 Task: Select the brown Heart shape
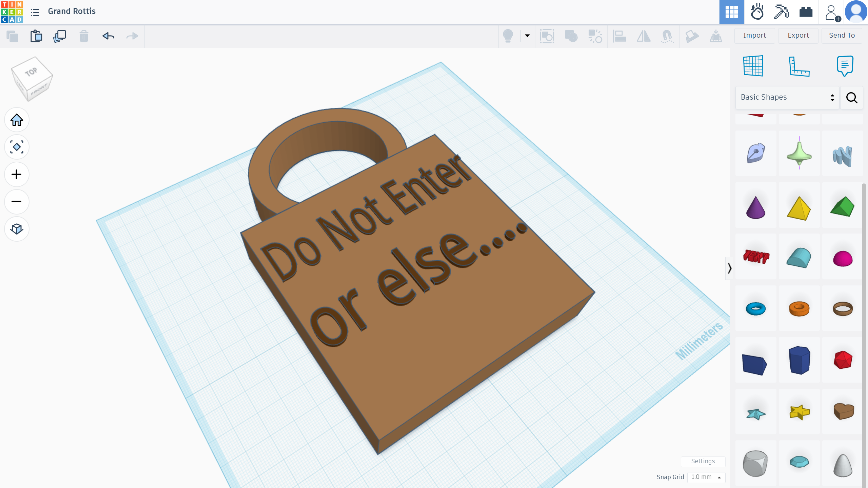click(843, 412)
